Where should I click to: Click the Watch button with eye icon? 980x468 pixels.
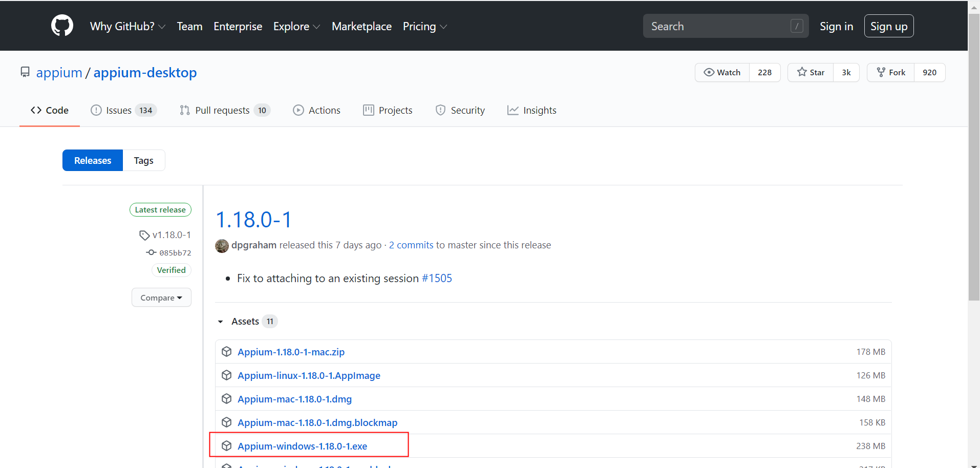(x=722, y=72)
